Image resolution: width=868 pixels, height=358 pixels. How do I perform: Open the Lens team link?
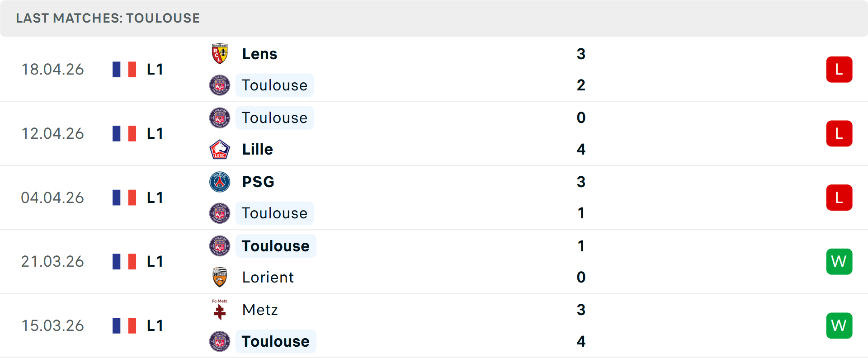(x=259, y=54)
